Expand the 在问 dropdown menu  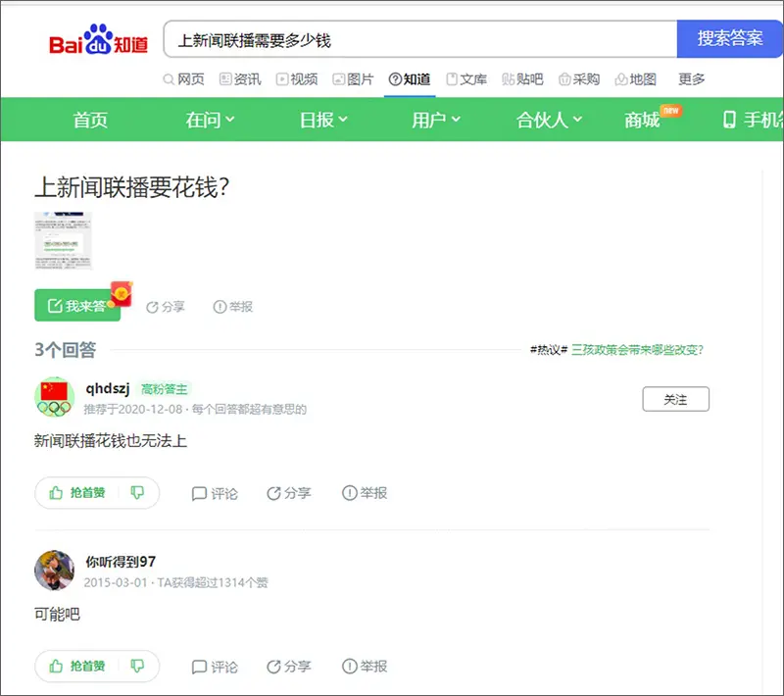click(x=210, y=120)
